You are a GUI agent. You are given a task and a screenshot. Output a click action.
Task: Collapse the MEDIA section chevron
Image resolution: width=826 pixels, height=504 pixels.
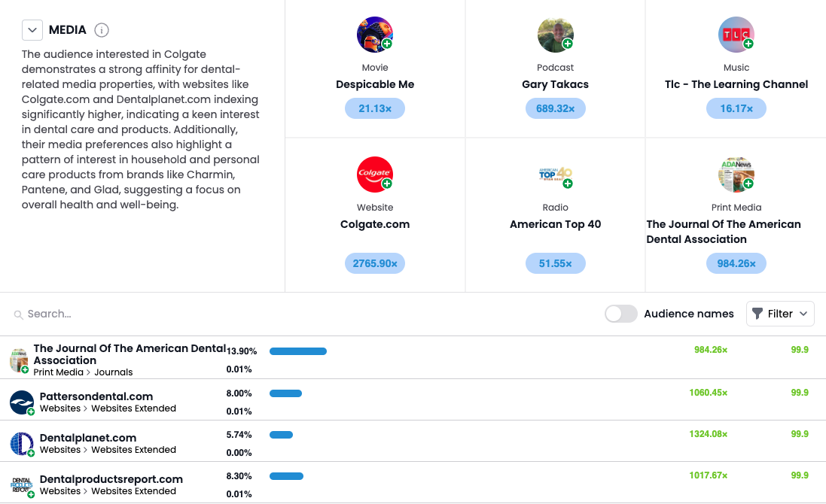coord(32,30)
